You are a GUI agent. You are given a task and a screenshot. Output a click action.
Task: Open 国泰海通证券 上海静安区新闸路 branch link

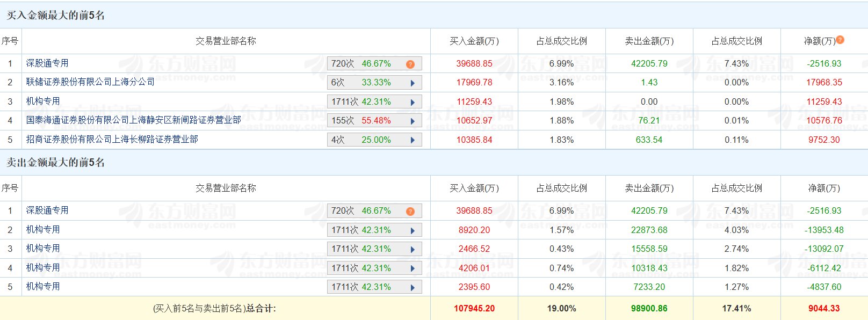tap(133, 120)
